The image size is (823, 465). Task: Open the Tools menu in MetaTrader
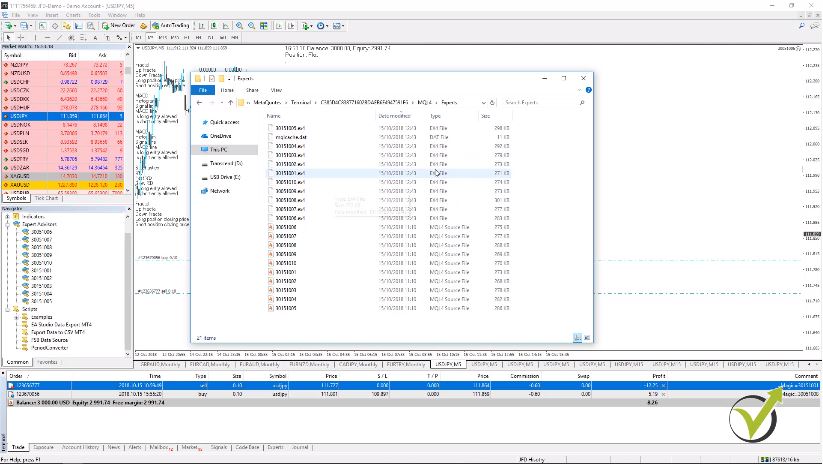[x=94, y=15]
